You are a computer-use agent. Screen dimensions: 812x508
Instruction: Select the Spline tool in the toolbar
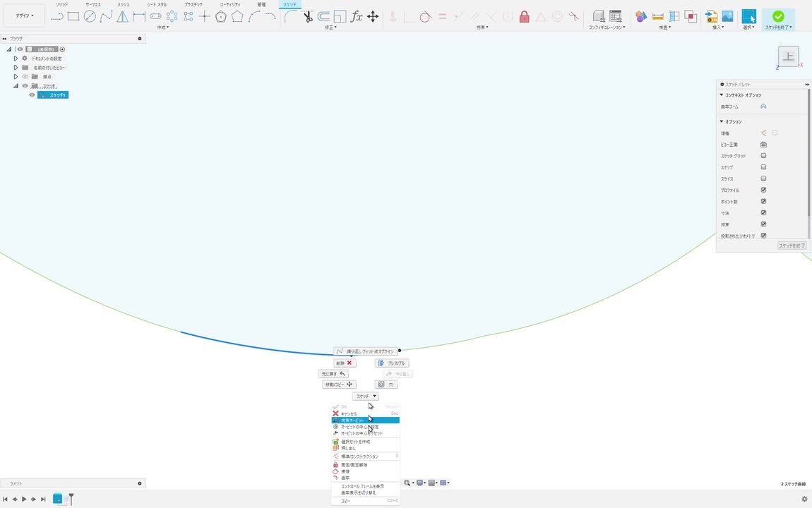[106, 16]
